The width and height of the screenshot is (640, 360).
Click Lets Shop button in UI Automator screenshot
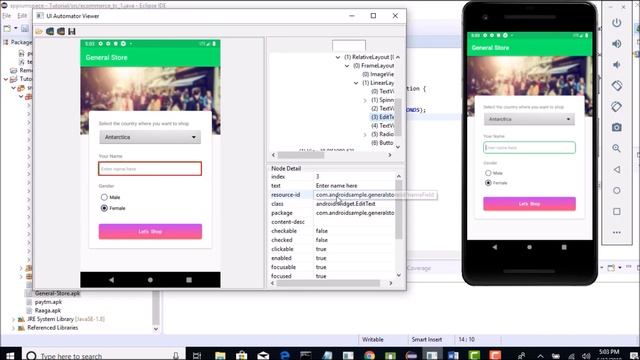[150, 231]
